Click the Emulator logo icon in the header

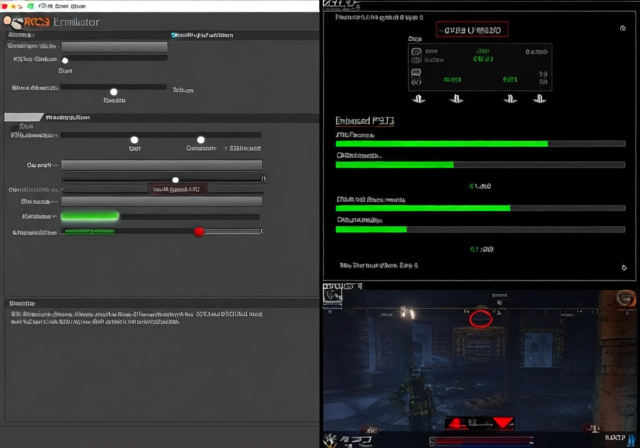click(13, 22)
